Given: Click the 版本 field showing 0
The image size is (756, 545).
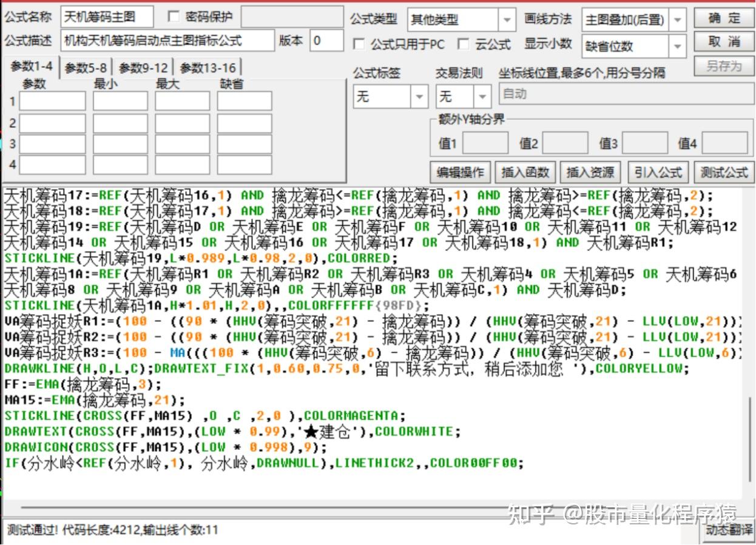Looking at the screenshot, I should (326, 41).
